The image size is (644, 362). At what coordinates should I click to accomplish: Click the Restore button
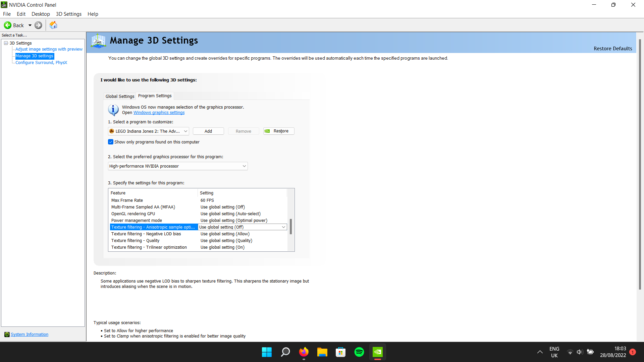click(x=279, y=131)
